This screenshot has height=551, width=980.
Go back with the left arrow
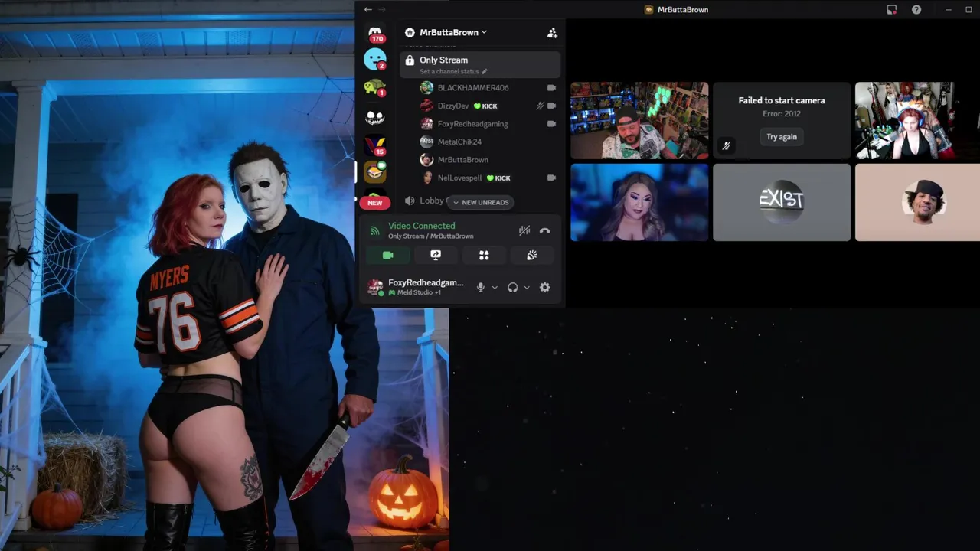tap(368, 9)
